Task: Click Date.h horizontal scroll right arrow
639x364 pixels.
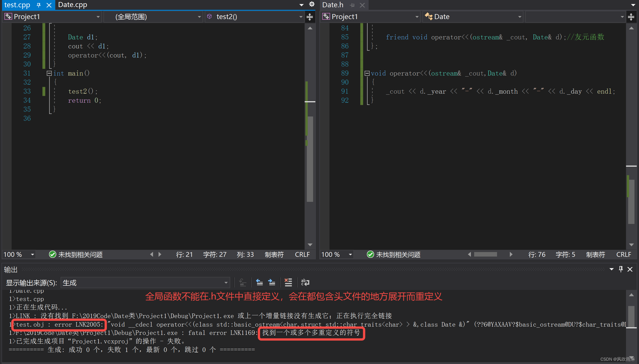Action: 511,254
